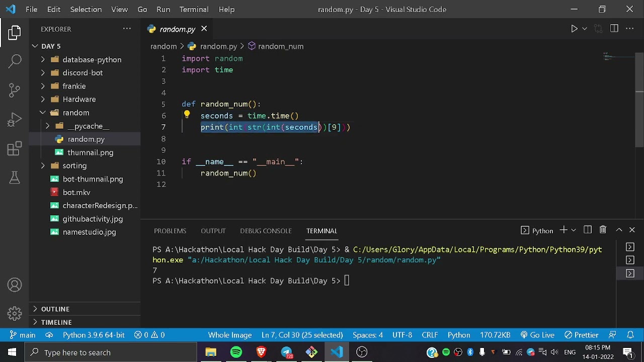Viewport: 644px width, 362px height.
Task: Expand the __pycache__ folder
Action: [x=85, y=126]
